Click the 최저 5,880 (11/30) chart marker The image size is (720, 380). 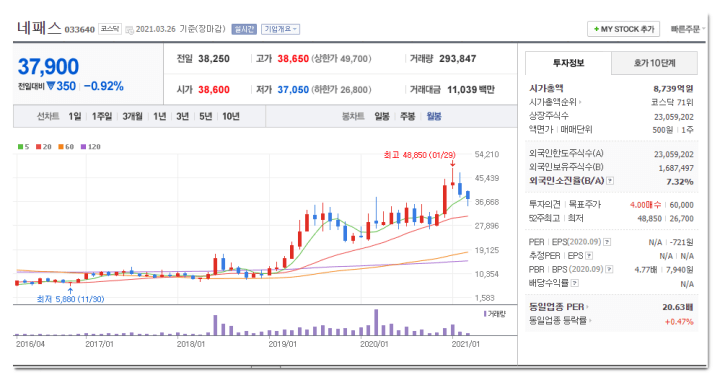[70, 299]
